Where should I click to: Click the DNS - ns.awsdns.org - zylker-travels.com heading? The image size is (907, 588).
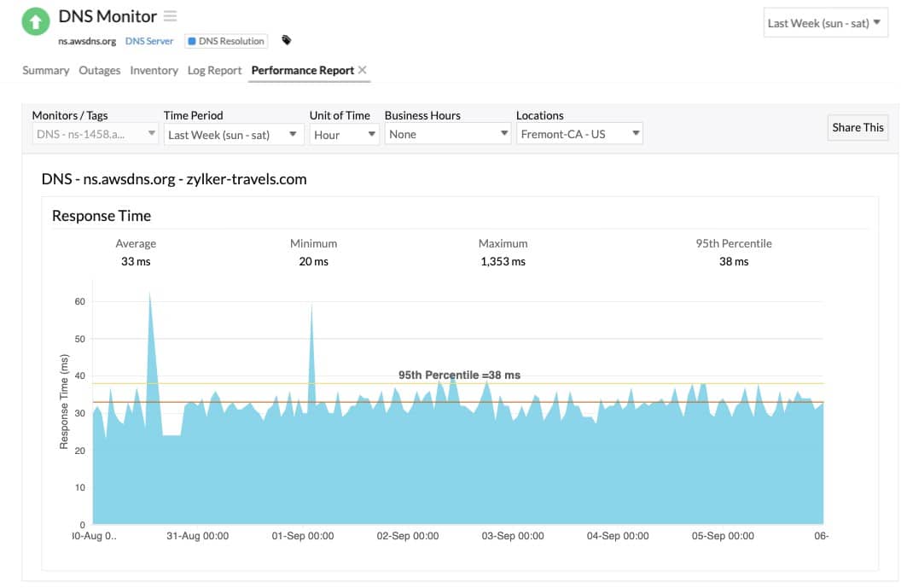coord(174,179)
